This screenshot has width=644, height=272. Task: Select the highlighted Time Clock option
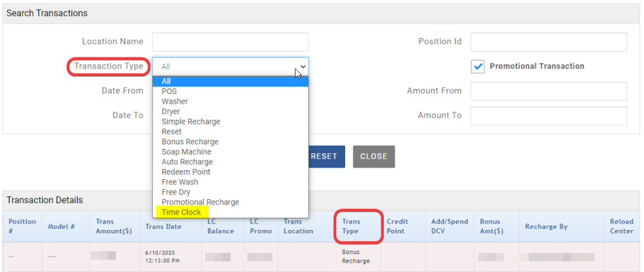(x=181, y=212)
